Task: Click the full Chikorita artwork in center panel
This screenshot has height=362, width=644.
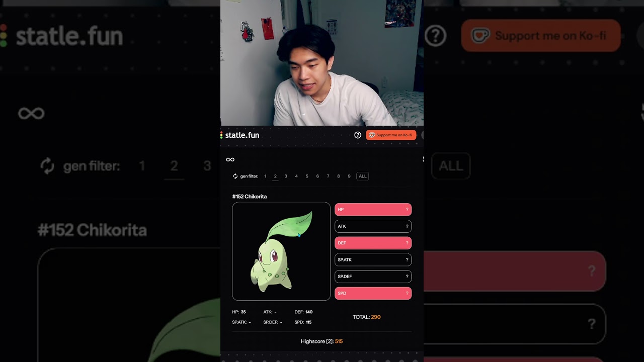Action: (281, 251)
